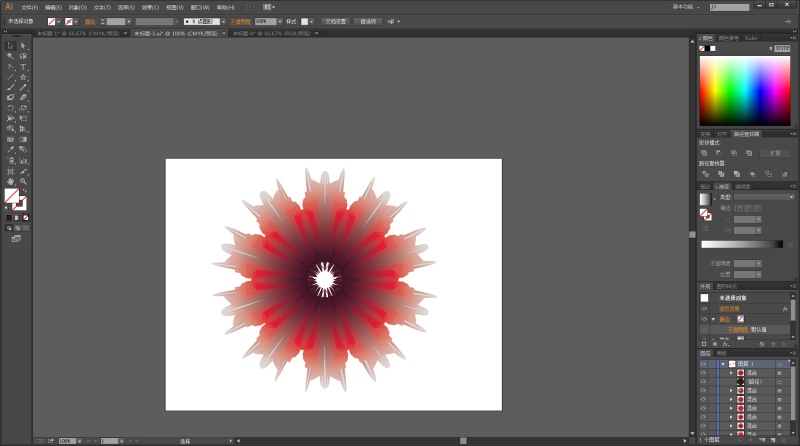Click the 文档设置 button
Image resolution: width=800 pixels, height=446 pixels.
[x=335, y=20]
